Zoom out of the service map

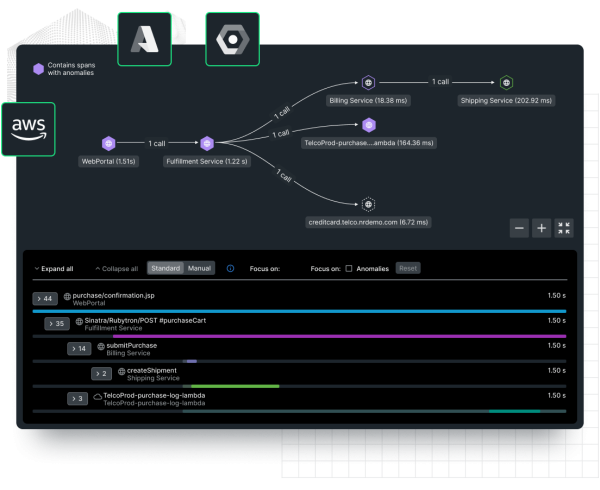pos(519,228)
